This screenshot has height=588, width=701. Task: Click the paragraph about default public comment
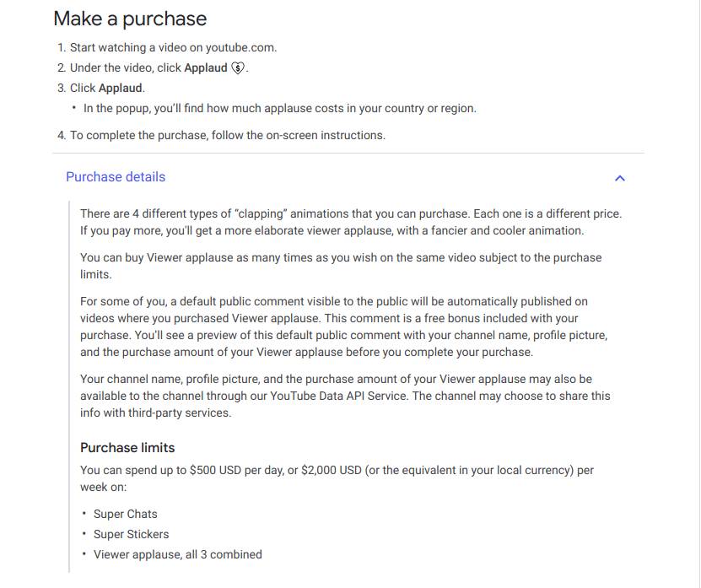click(343, 326)
